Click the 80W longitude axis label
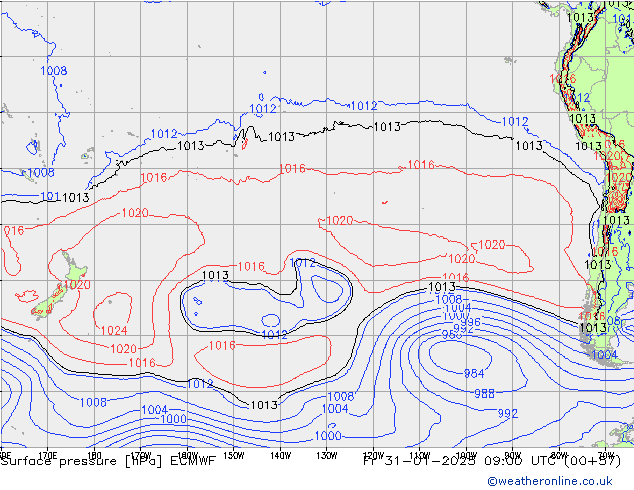Viewport: 634px width, 490px height. (x=559, y=456)
